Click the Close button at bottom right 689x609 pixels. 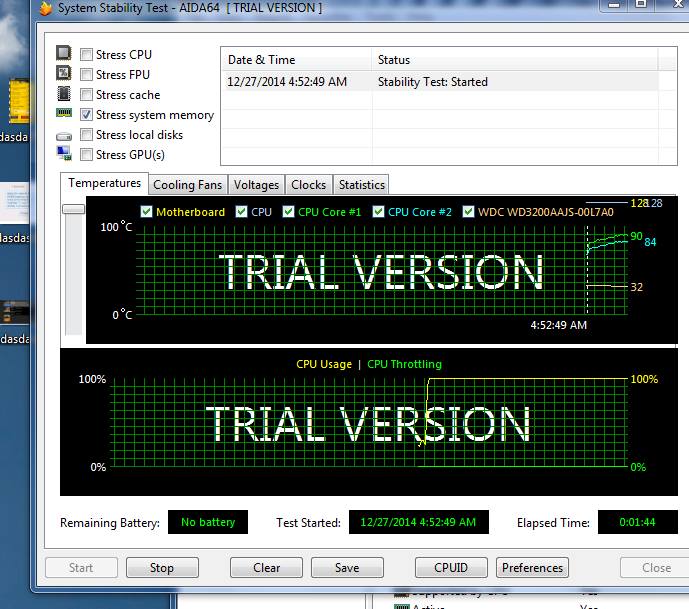coord(655,568)
